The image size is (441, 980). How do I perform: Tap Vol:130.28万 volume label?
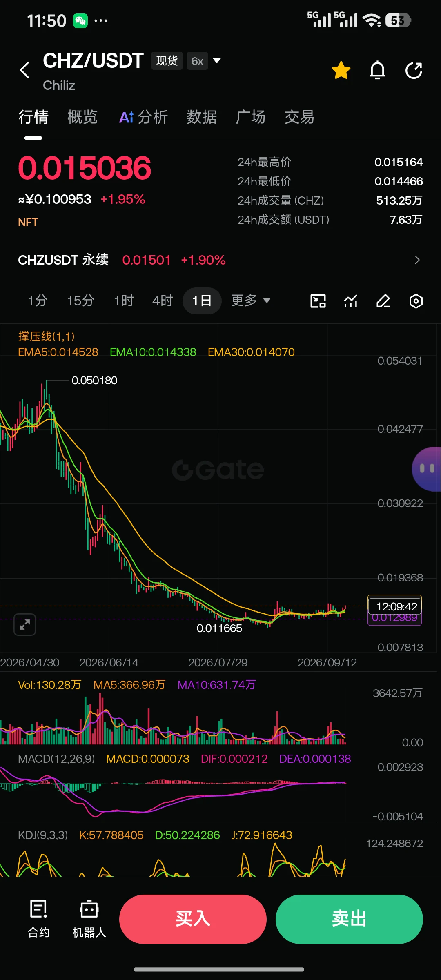(x=49, y=685)
